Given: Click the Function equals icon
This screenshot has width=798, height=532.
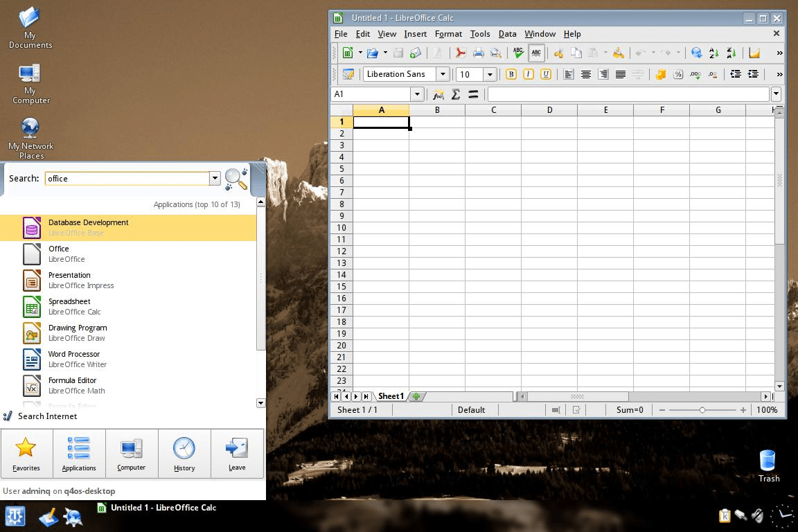Looking at the screenshot, I should click(473, 94).
